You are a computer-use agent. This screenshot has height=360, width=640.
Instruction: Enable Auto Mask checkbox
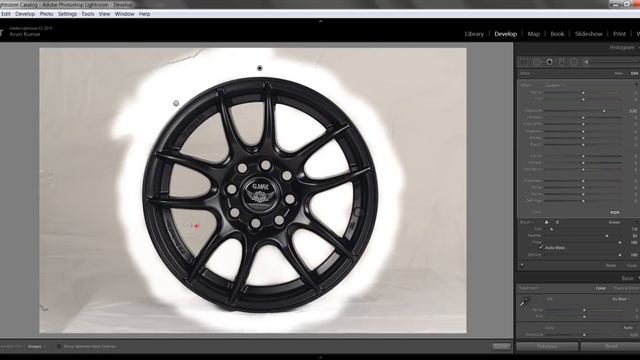[x=541, y=248]
